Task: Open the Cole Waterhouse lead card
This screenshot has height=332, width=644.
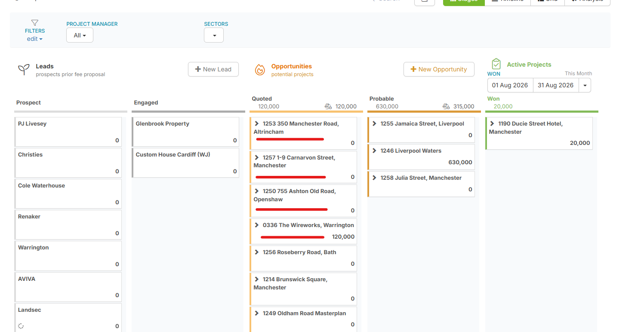Action: pyautogui.click(x=68, y=194)
